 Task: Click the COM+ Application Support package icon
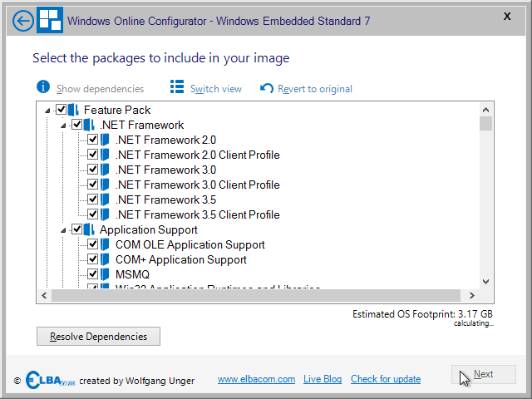click(x=105, y=259)
